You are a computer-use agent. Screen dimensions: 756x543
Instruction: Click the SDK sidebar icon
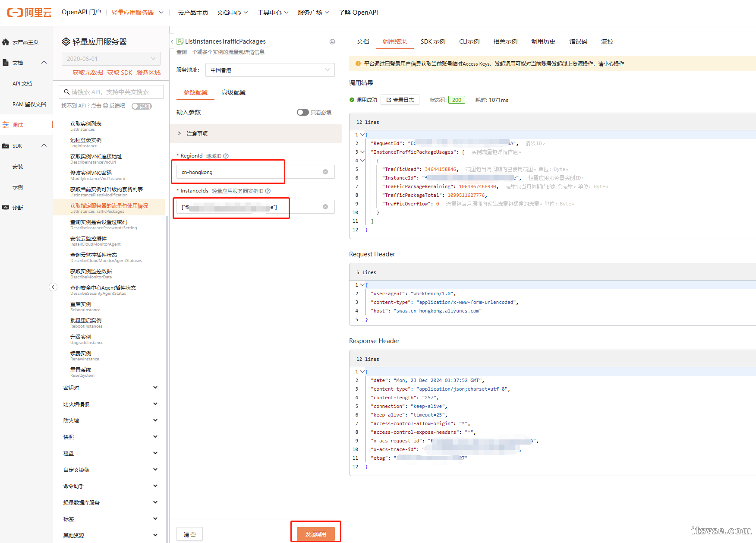coord(6,146)
